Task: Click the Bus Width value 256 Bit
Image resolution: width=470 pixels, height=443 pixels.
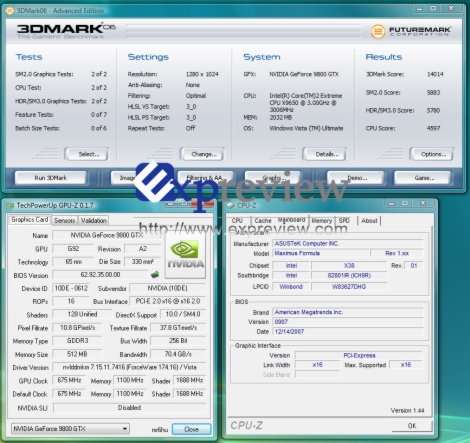Action: point(178,341)
